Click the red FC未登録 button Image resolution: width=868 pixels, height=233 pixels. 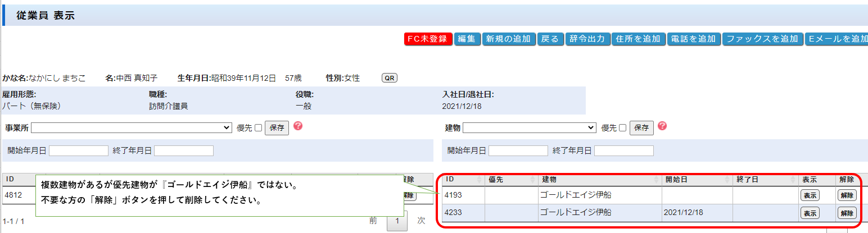pos(428,39)
